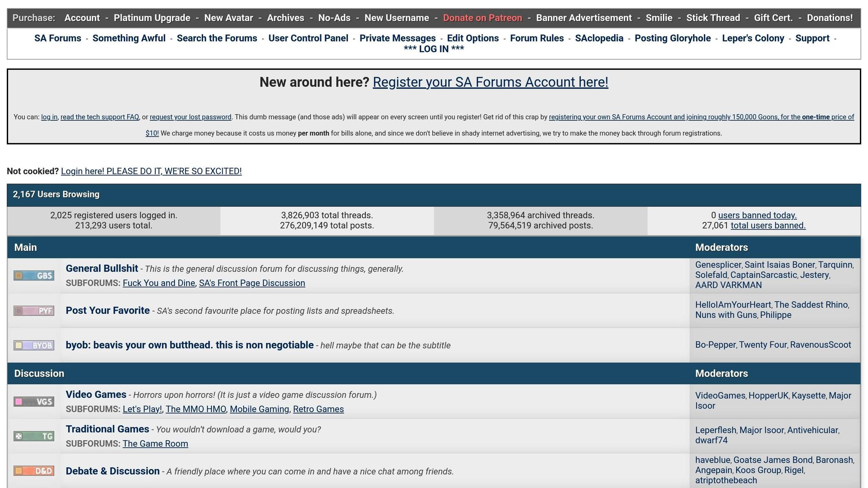Open Let's Play! subforum
The height and width of the screenshot is (488, 868).
[x=142, y=409]
